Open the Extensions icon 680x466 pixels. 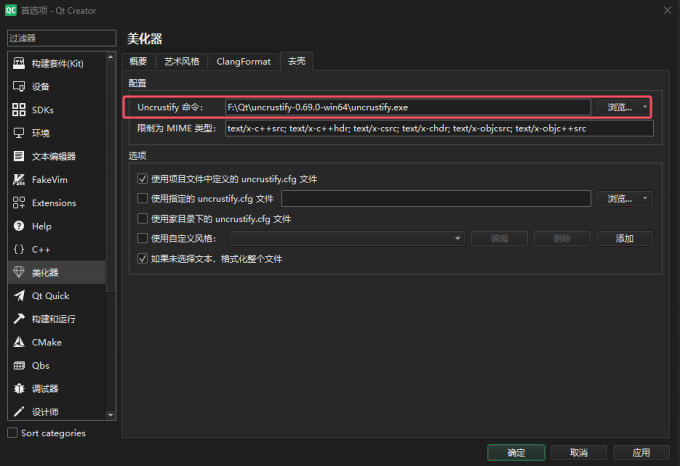tap(19, 202)
